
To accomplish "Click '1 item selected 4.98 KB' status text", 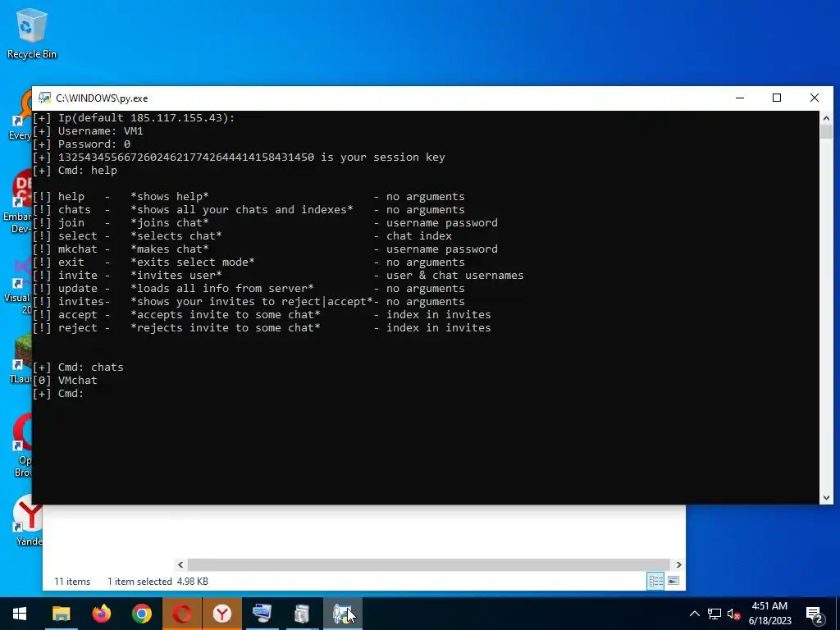I will [x=157, y=582].
